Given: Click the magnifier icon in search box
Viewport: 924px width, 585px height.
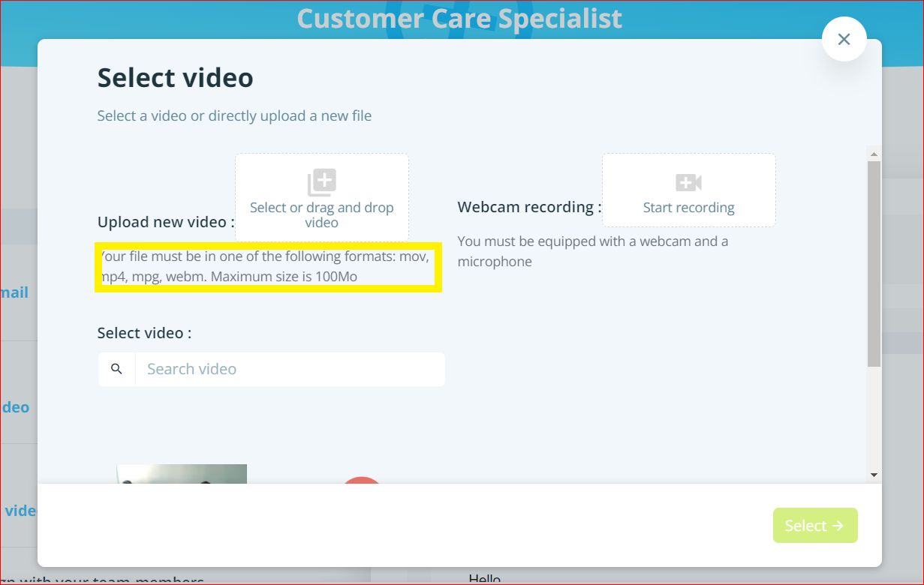Looking at the screenshot, I should (116, 369).
